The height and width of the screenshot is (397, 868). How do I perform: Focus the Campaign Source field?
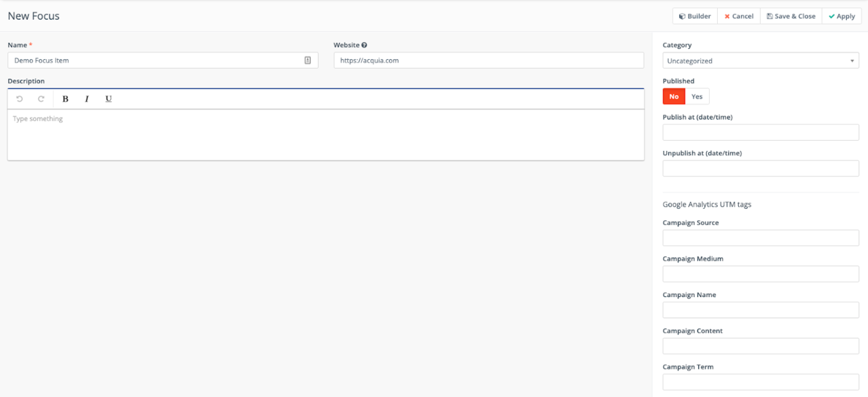[761, 238]
